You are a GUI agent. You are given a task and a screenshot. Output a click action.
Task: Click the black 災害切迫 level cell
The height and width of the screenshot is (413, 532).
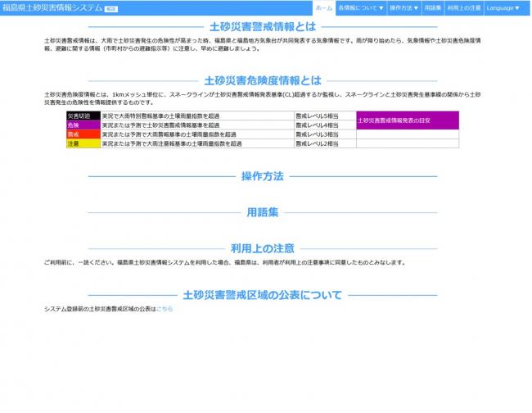click(83, 116)
